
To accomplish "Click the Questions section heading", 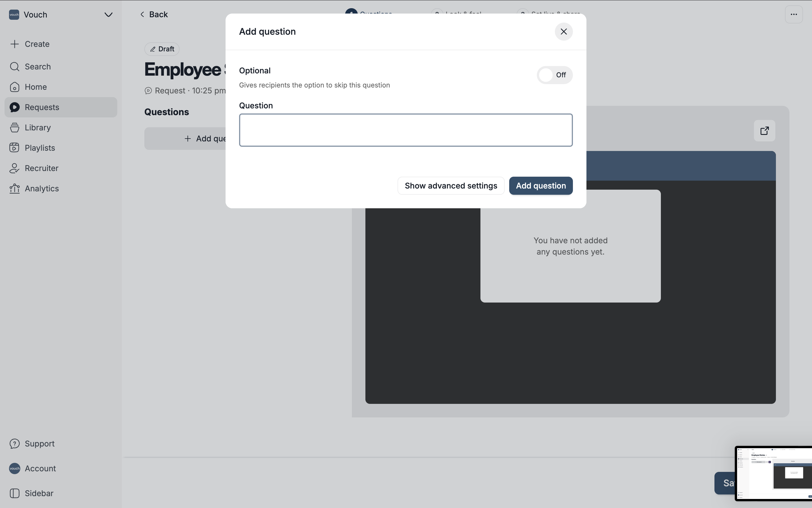I will click(167, 112).
